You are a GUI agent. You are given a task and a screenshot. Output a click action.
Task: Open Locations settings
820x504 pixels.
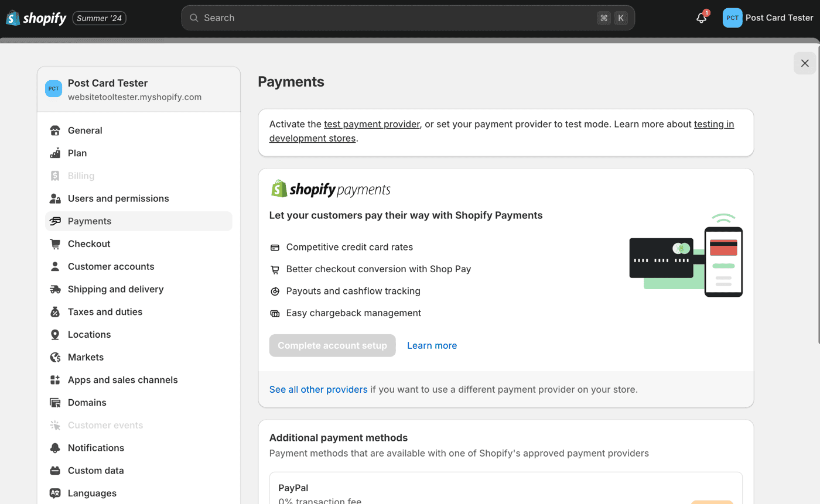(139, 334)
